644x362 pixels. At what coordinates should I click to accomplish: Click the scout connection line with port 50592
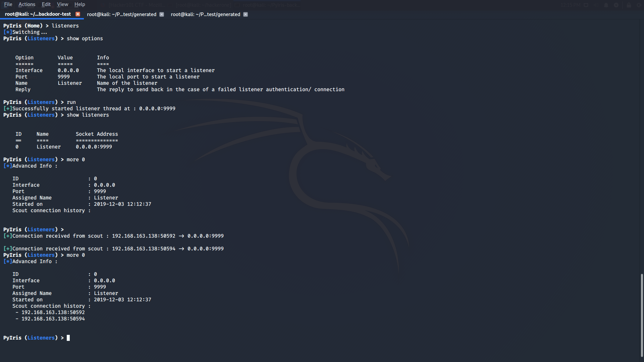(113, 236)
